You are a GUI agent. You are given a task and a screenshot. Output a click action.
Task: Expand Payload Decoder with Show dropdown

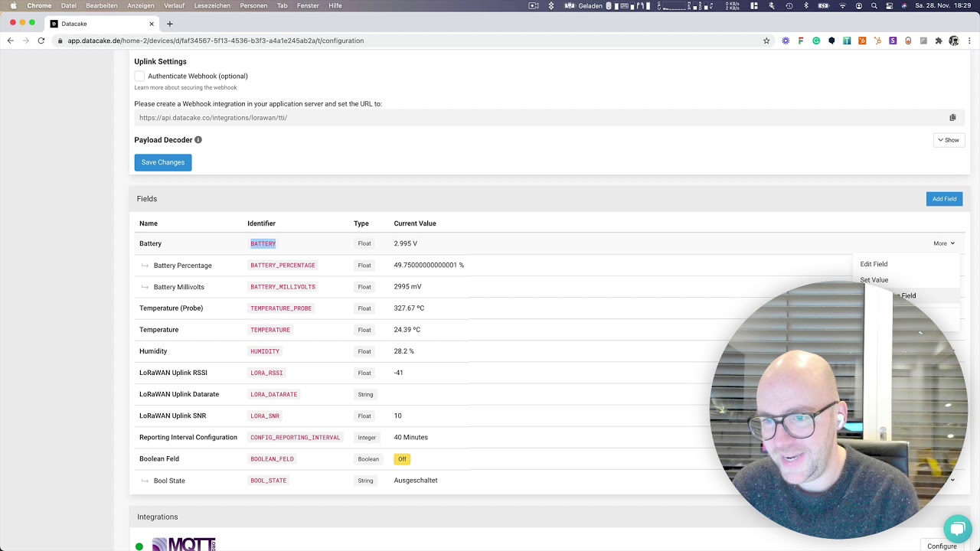click(x=949, y=140)
